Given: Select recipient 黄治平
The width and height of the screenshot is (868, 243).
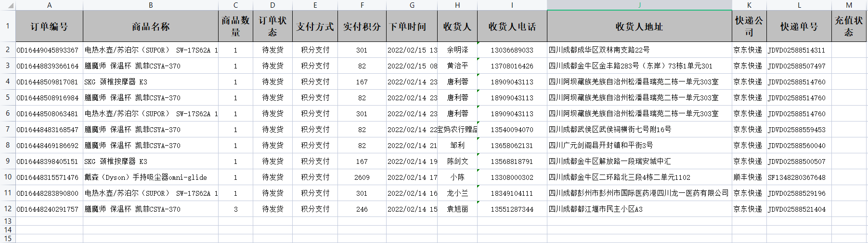Looking at the screenshot, I should pos(457,66).
